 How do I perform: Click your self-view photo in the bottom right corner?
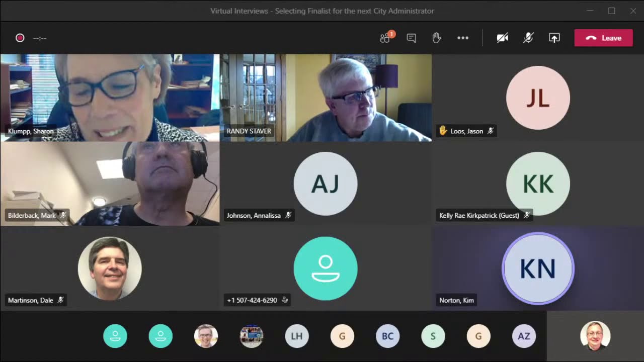point(595,336)
